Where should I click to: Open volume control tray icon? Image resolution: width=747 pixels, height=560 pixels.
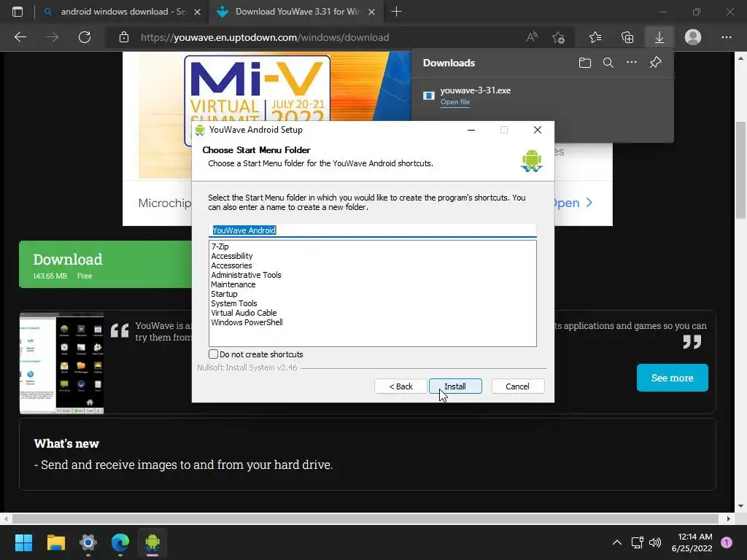tap(655, 542)
